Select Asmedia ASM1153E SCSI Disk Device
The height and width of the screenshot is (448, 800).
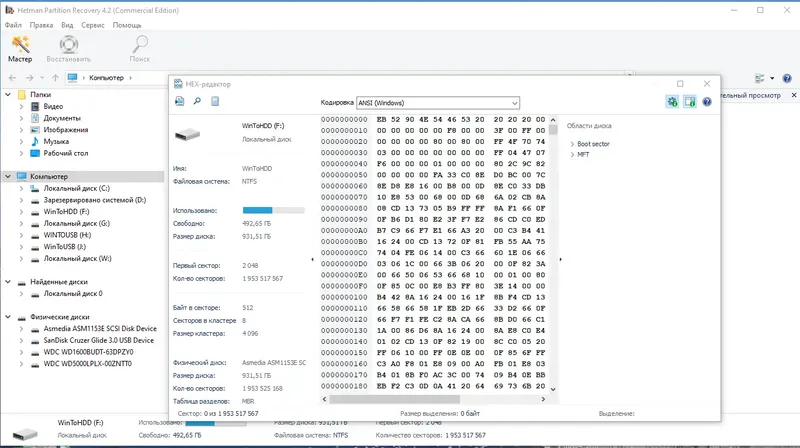click(x=99, y=329)
